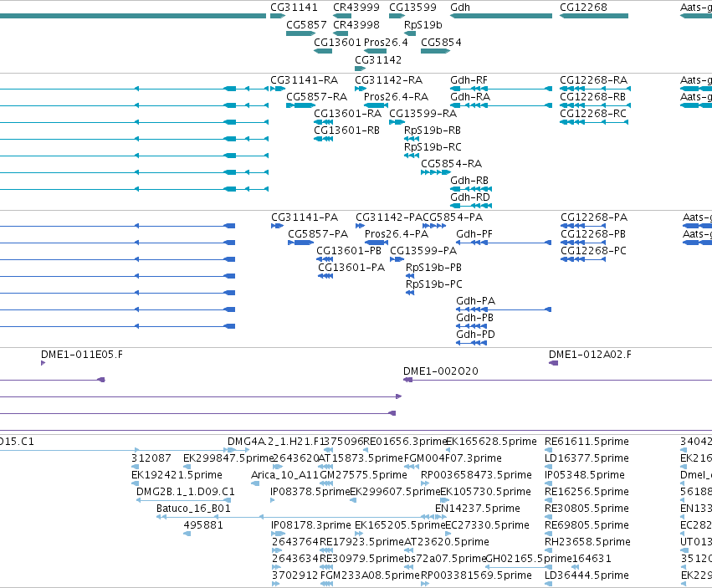Screen dimensions: 712x588
Task: Open the RpS19b gene label
Action: pos(423,24)
